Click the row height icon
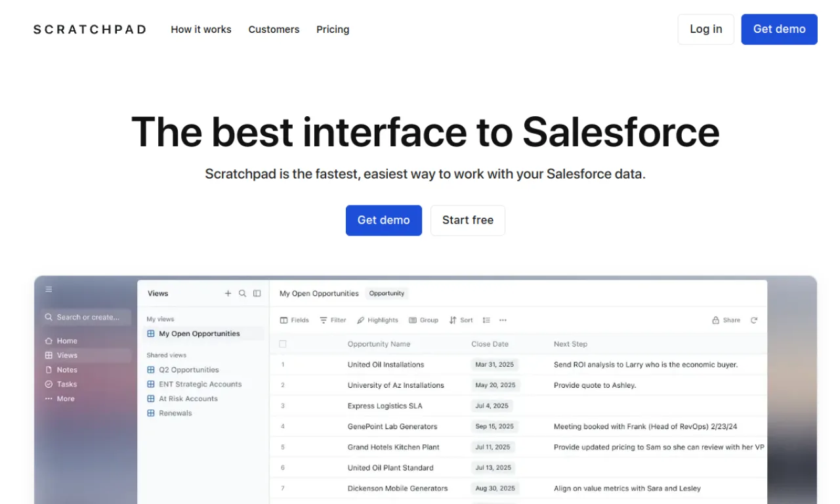This screenshot has height=504, width=840. 486,320
